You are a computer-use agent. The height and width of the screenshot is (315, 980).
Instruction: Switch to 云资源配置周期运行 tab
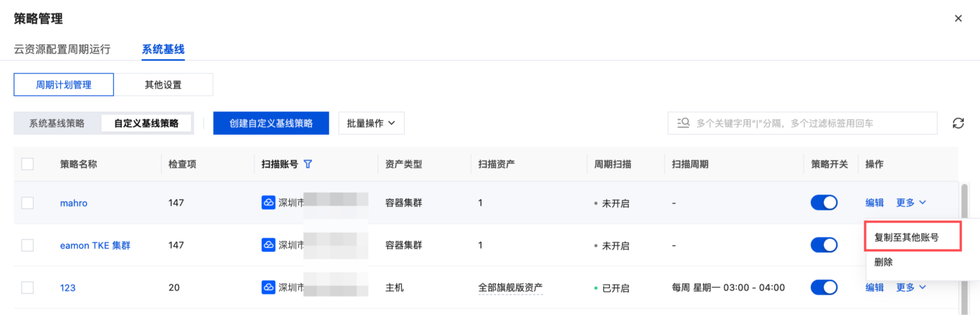[x=62, y=49]
